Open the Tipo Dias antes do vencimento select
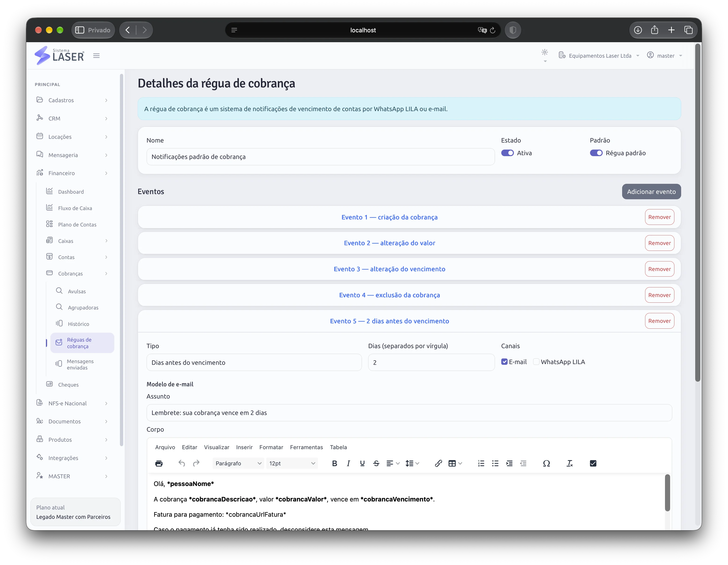The image size is (728, 565). [x=254, y=362]
